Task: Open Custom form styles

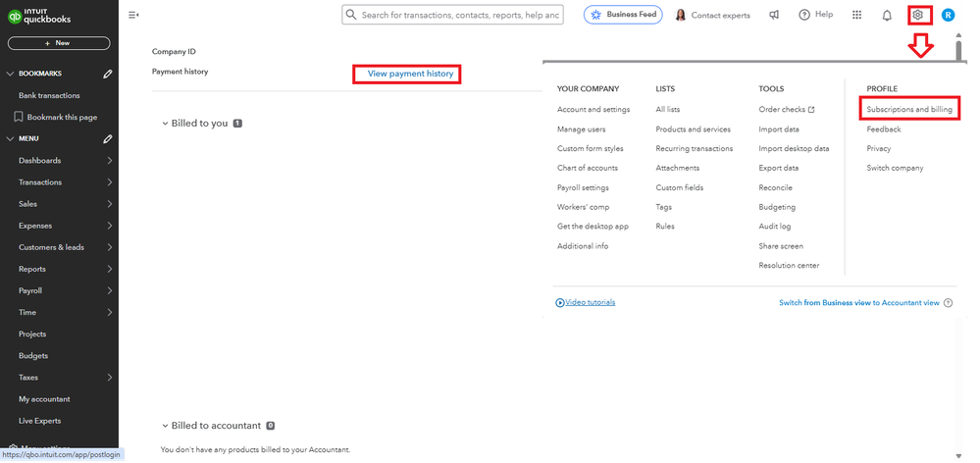Action: click(590, 149)
